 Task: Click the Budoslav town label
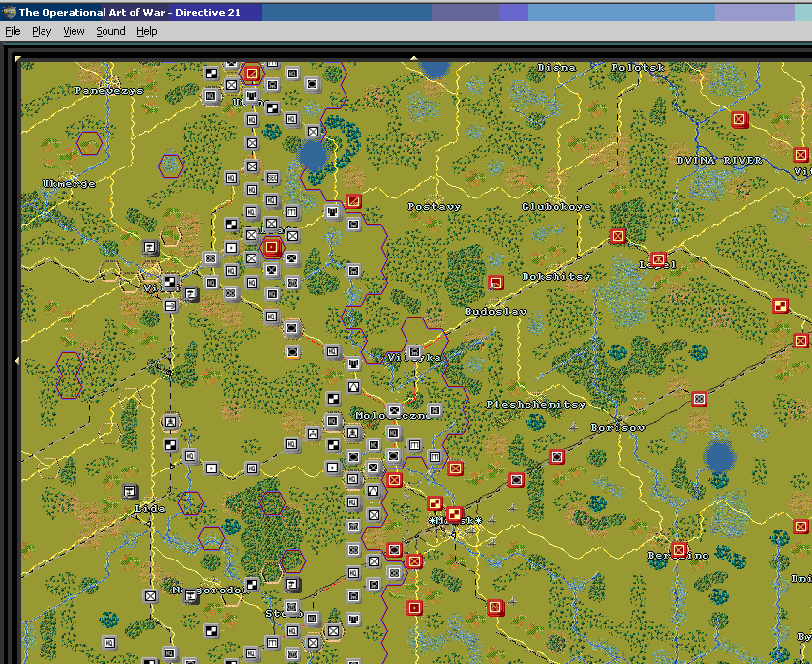(x=496, y=312)
